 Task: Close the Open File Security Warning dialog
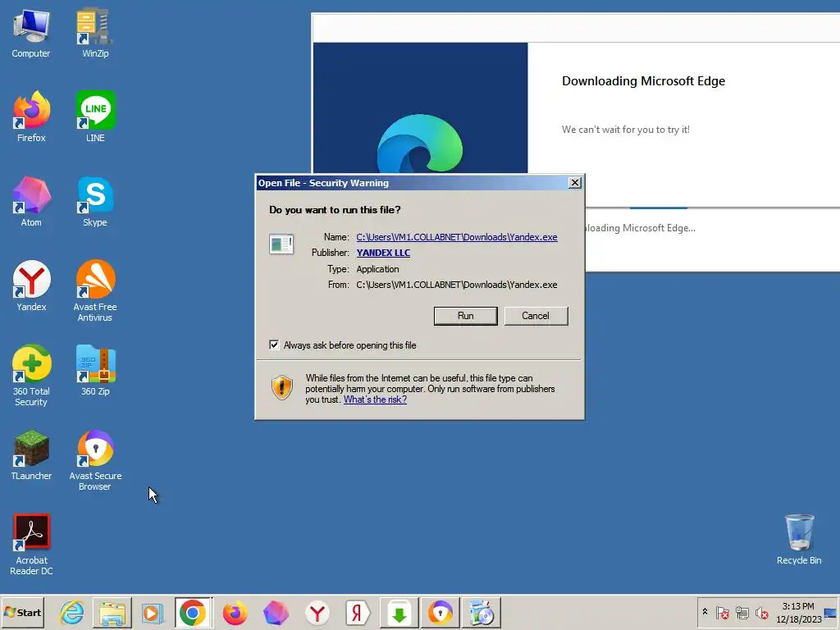575,183
